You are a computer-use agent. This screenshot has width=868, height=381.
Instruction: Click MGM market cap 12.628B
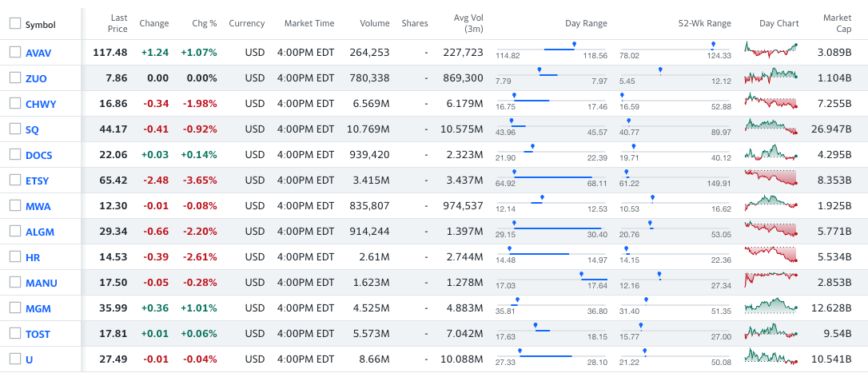click(x=831, y=308)
